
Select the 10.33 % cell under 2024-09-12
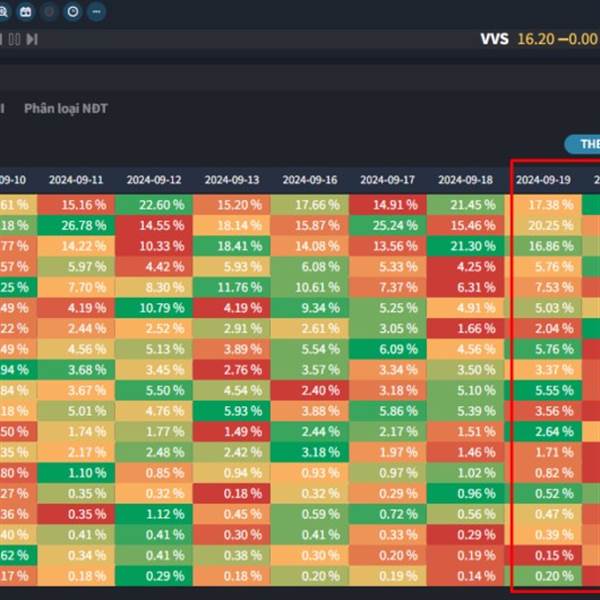coord(154,246)
